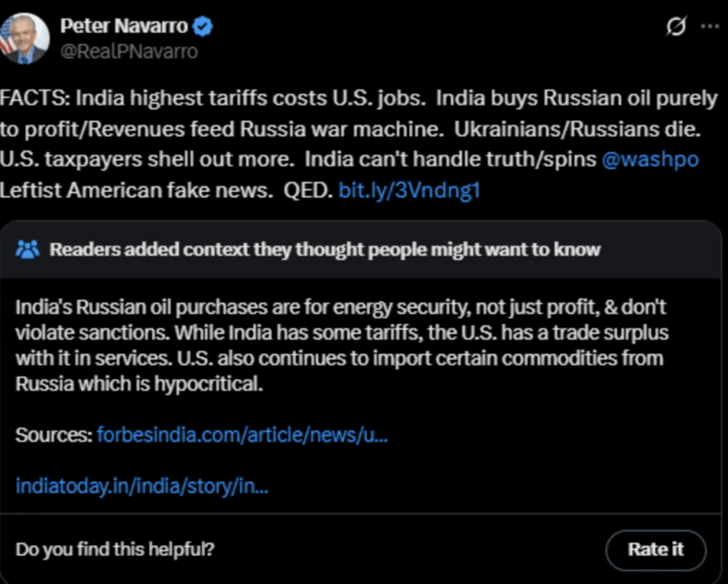Image resolution: width=728 pixels, height=584 pixels.
Task: Open the indiatoday.in source link
Action: pos(142,486)
